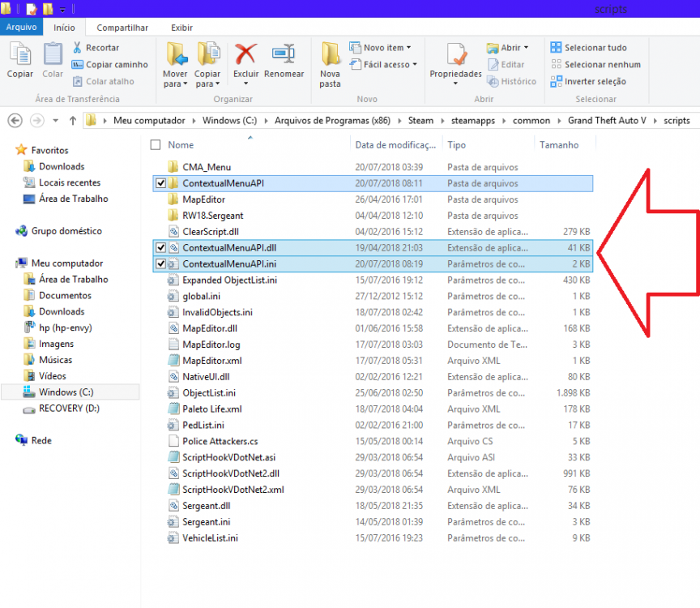Select Police Attackers.cs file
This screenshot has width=700, height=608.
click(x=220, y=441)
